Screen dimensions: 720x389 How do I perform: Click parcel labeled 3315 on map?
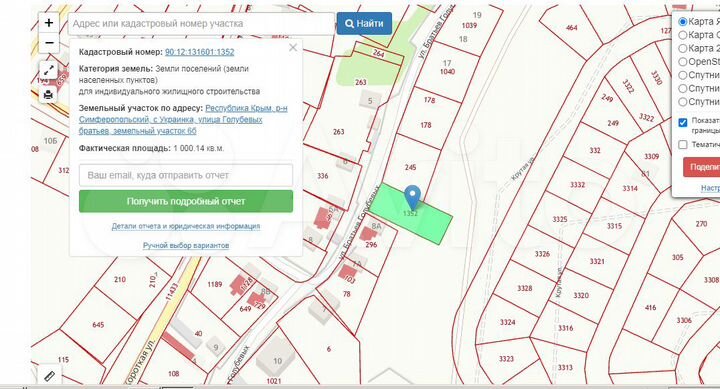tap(614, 226)
